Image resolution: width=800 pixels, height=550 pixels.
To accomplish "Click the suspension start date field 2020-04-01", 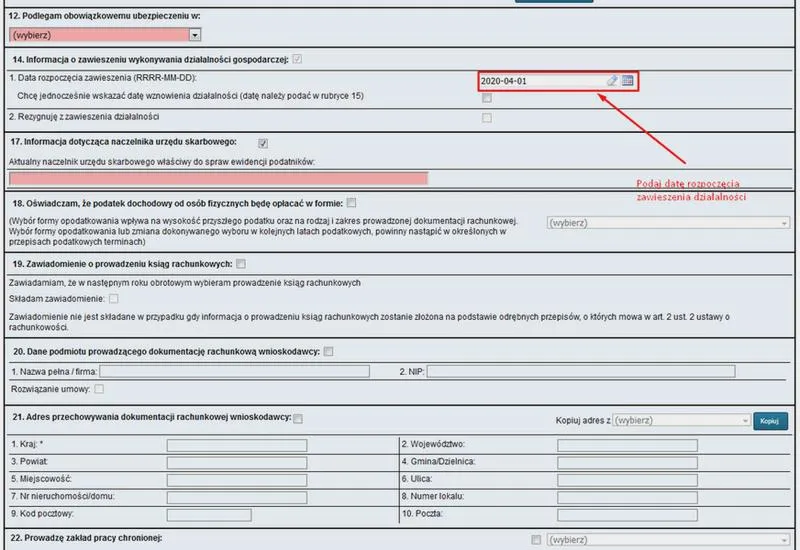I will pyautogui.click(x=541, y=81).
